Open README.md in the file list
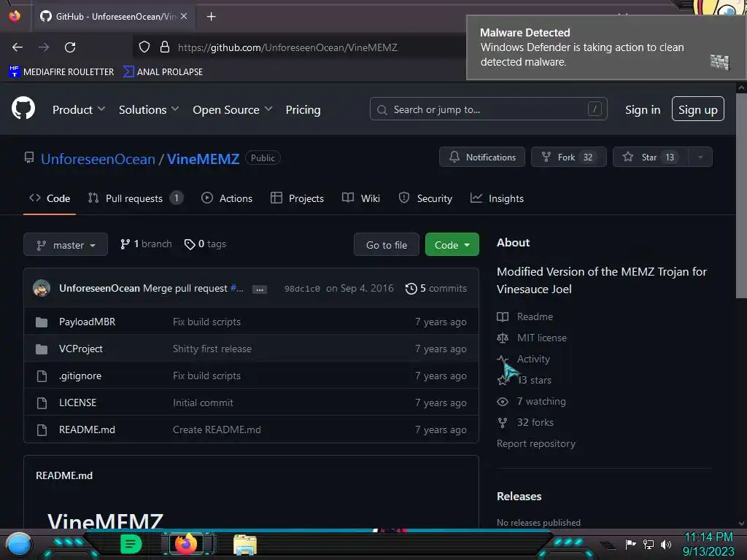This screenshot has height=560, width=747. [x=88, y=429]
